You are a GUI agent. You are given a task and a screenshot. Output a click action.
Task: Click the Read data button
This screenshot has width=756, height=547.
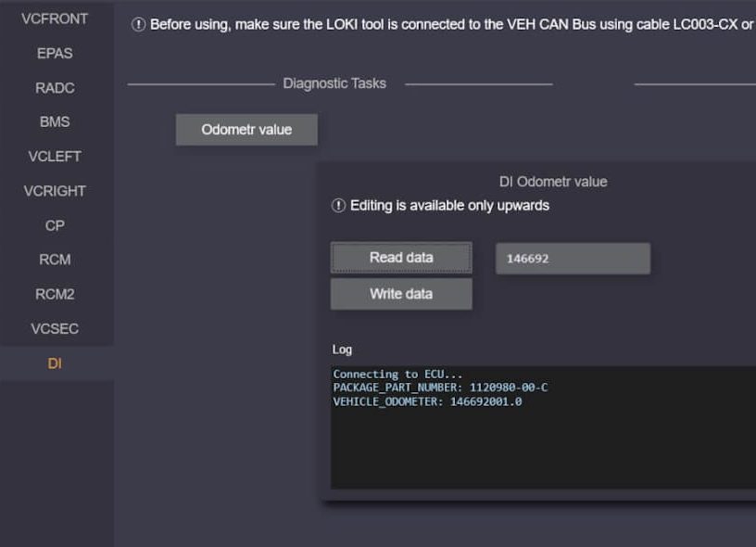coord(401,258)
